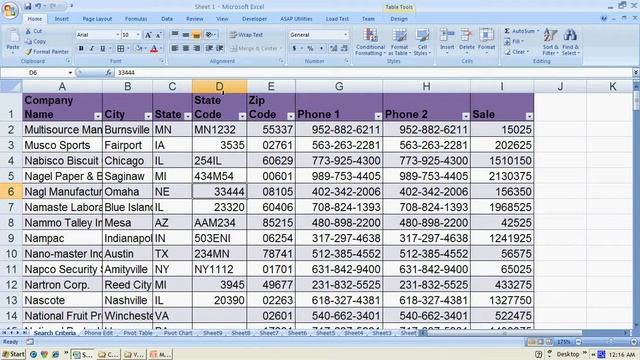Toggle italic formatting
Screen dimensions: 640x360
tap(92, 49)
